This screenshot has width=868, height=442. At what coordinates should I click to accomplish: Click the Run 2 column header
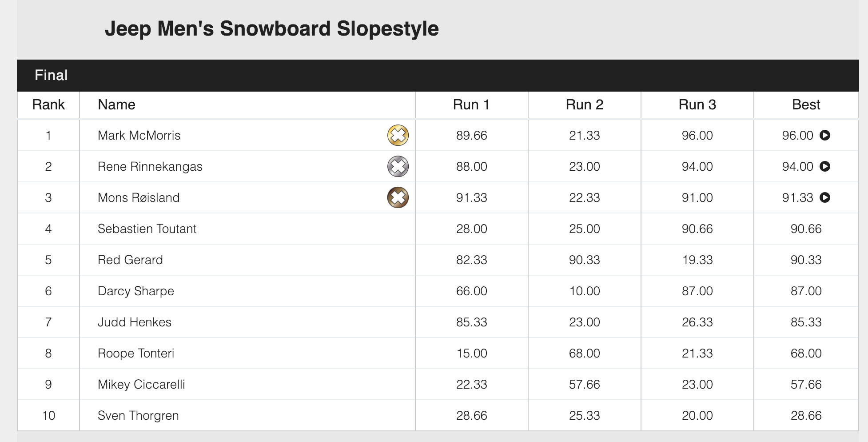[585, 104]
